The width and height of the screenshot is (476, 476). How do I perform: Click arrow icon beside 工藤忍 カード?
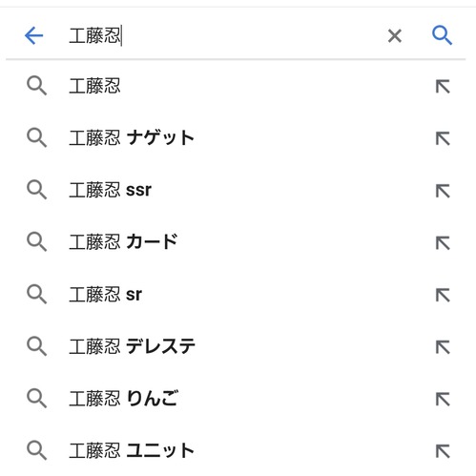[443, 243]
